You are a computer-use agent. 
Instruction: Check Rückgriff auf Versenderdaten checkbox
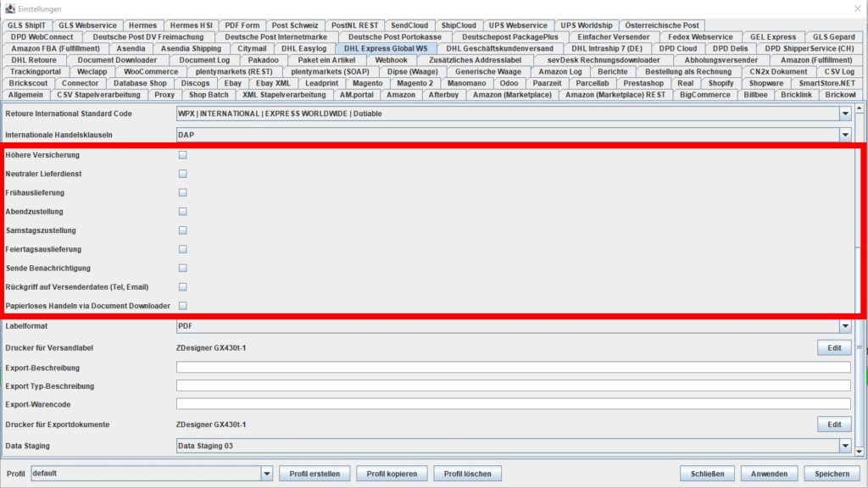point(183,286)
